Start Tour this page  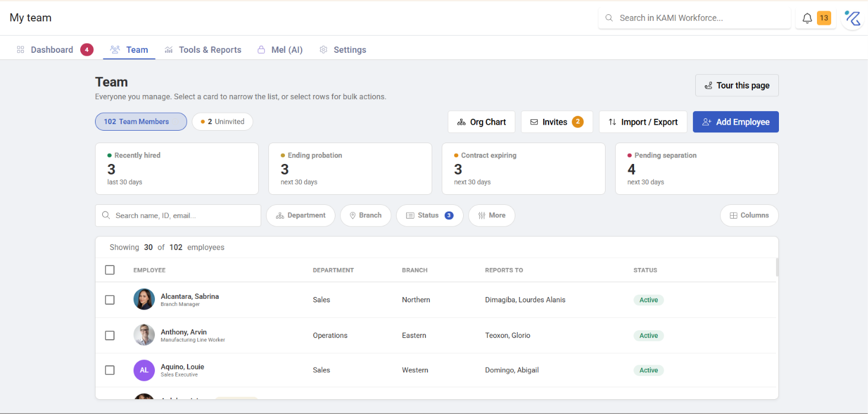click(737, 86)
